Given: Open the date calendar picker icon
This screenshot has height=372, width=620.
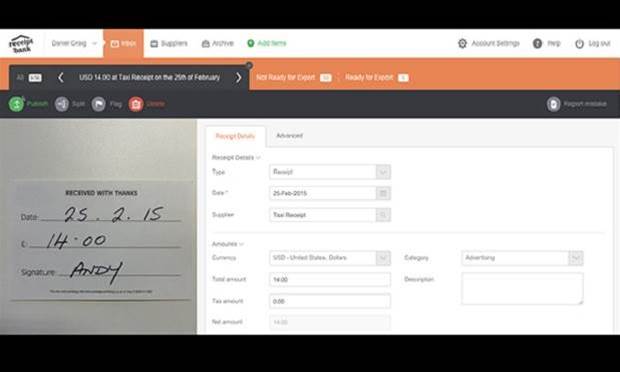Looking at the screenshot, I should pos(383,193).
